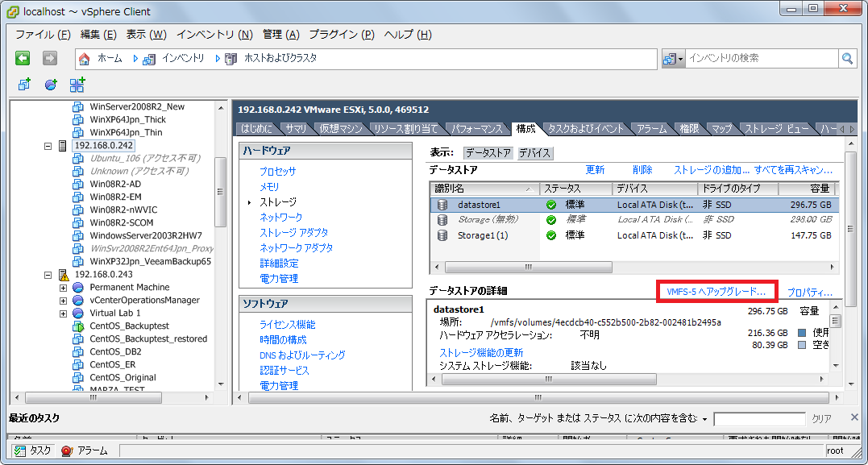Click VM icon beside Win08R2-AD
Screen dimensions: 868x465
pos(78,185)
